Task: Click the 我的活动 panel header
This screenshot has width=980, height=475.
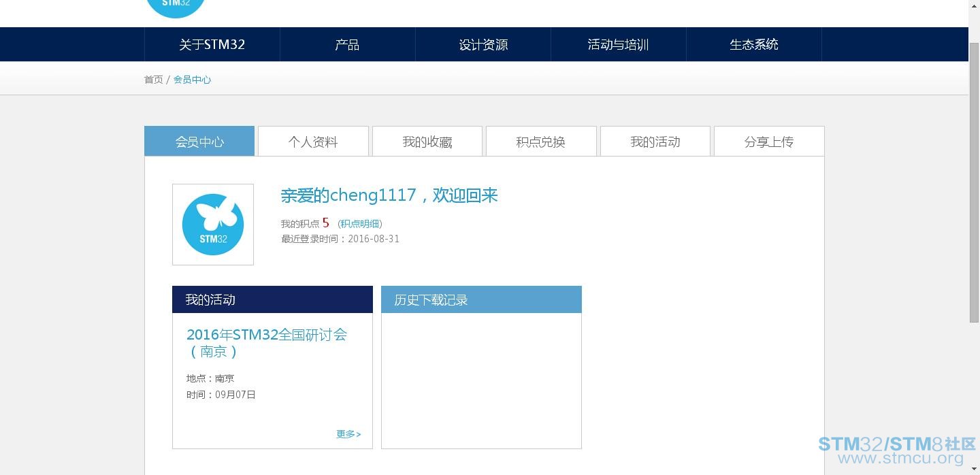Action: pos(272,299)
